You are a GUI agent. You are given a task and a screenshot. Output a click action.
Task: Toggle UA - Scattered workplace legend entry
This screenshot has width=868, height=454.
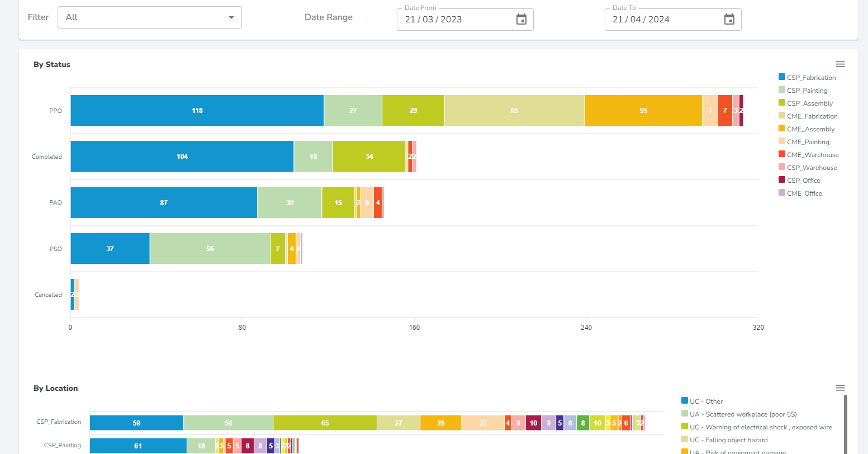[739, 414]
